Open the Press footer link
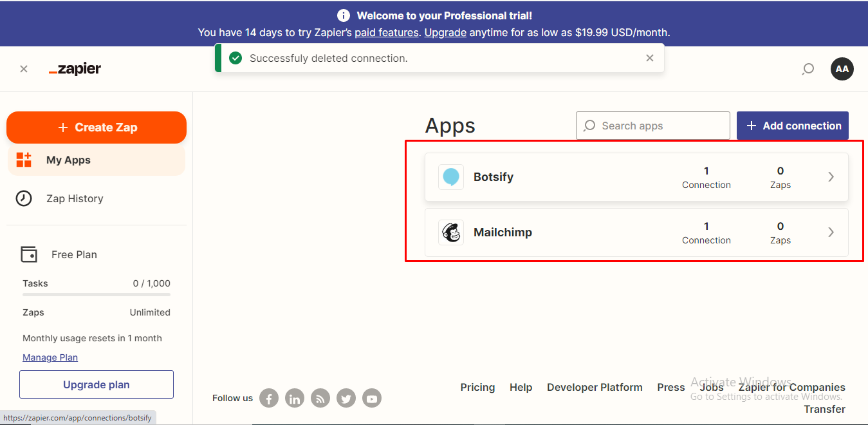This screenshot has width=868, height=425. (x=670, y=387)
